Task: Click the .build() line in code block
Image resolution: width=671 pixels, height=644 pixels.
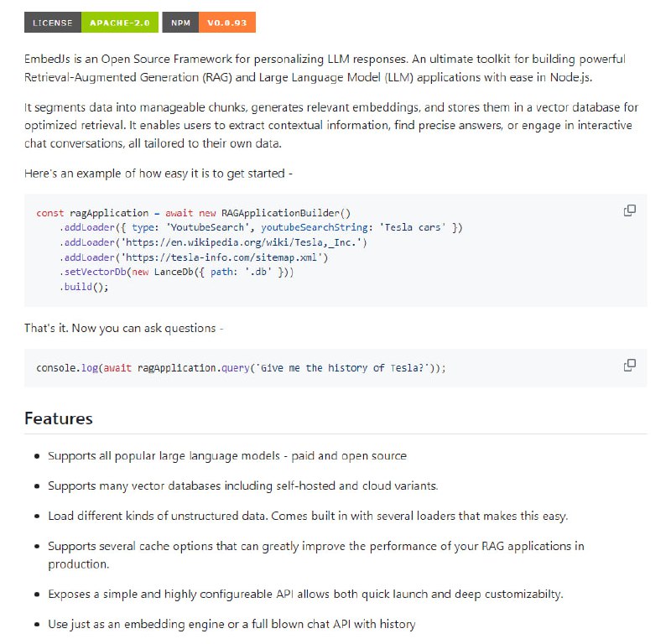Action: point(85,287)
